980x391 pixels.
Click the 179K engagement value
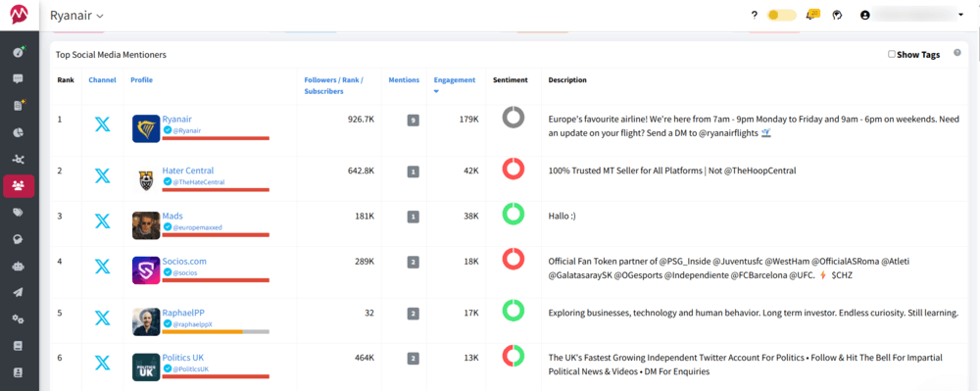(468, 120)
